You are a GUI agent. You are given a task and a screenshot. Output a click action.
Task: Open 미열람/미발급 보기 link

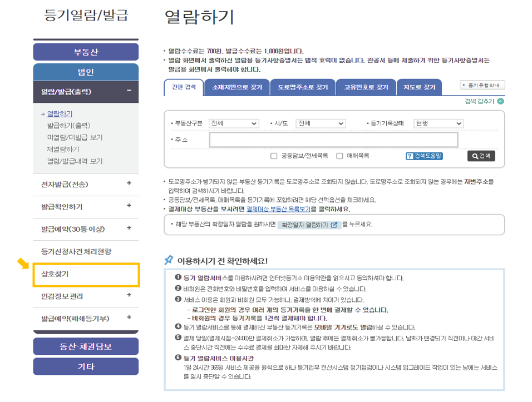click(x=75, y=137)
